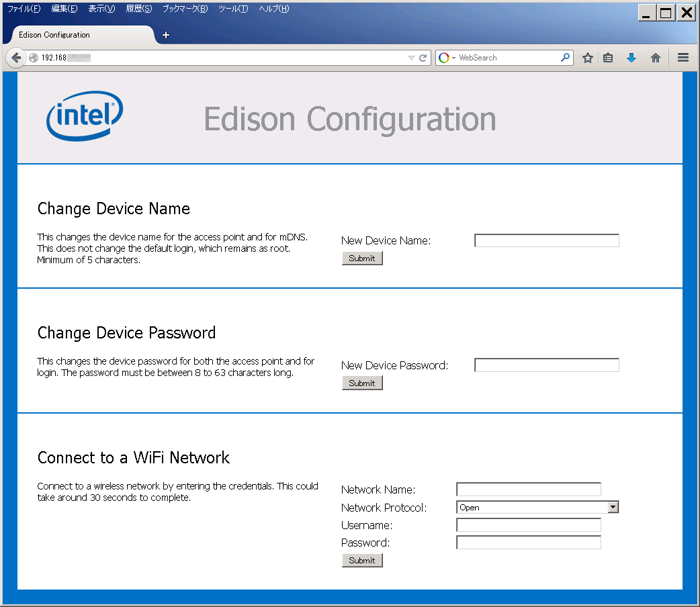Screen dimensions: 700x607
Task: Submit the new device name
Action: [x=362, y=259]
